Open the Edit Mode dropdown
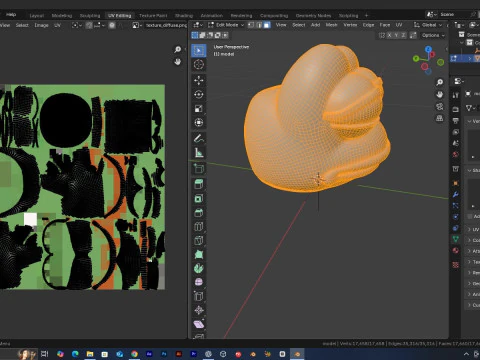Image resolution: width=480 pixels, height=360 pixels. click(226, 25)
